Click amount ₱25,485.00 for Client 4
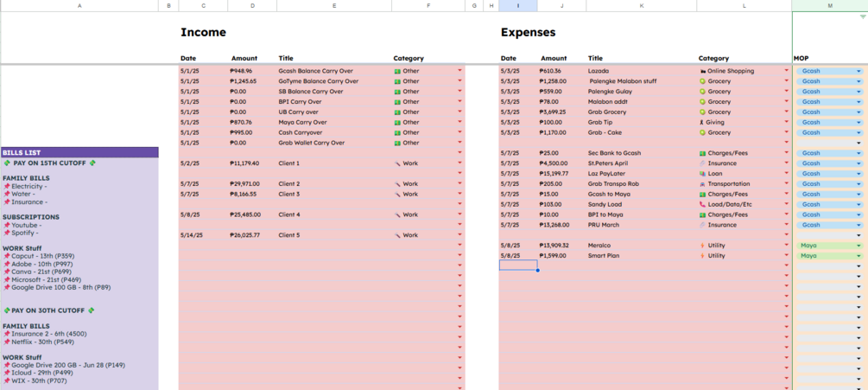Screen dimensions: 868x390 [x=244, y=214]
